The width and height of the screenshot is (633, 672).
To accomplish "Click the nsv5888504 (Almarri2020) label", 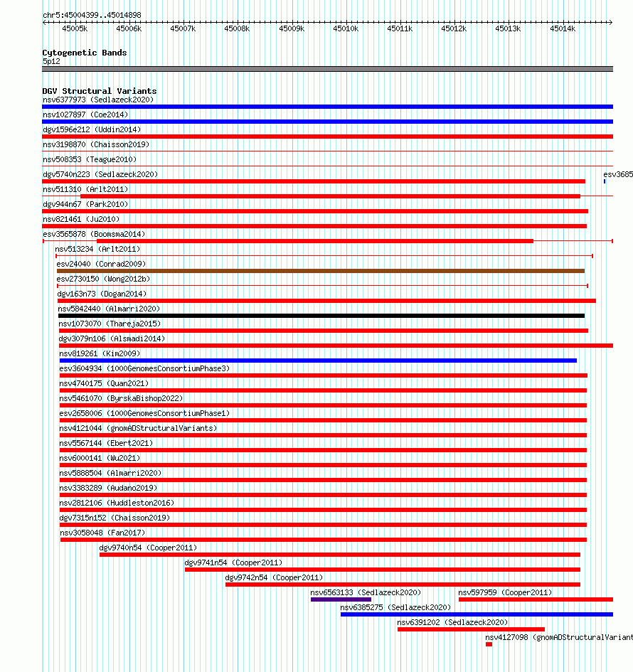I will 110,473.
